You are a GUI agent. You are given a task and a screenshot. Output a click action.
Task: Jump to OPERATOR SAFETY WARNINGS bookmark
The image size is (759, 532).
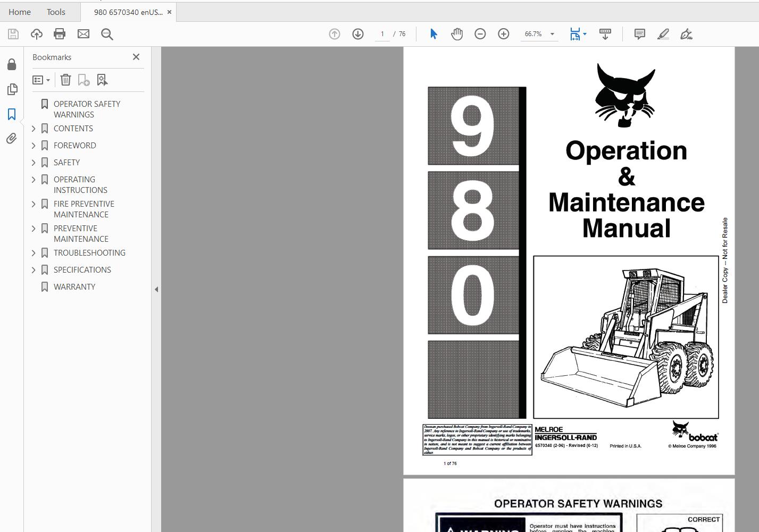pos(87,109)
